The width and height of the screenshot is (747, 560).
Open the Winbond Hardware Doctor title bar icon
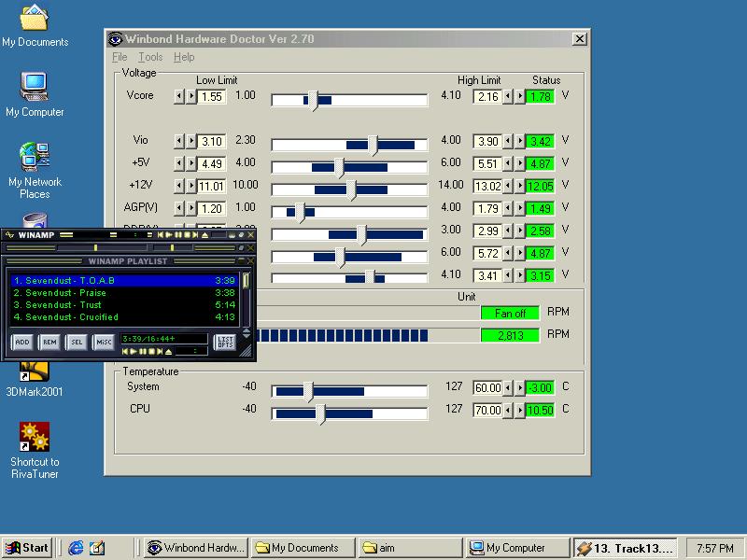pyautogui.click(x=115, y=39)
